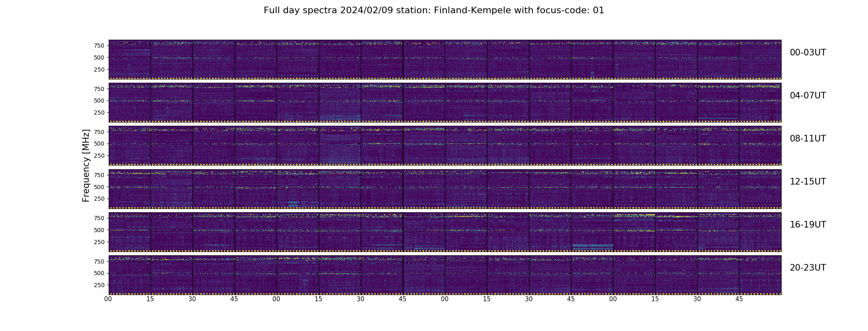
Task: Select the 250 tick label of the 12-15UT panel
Action: tap(99, 199)
